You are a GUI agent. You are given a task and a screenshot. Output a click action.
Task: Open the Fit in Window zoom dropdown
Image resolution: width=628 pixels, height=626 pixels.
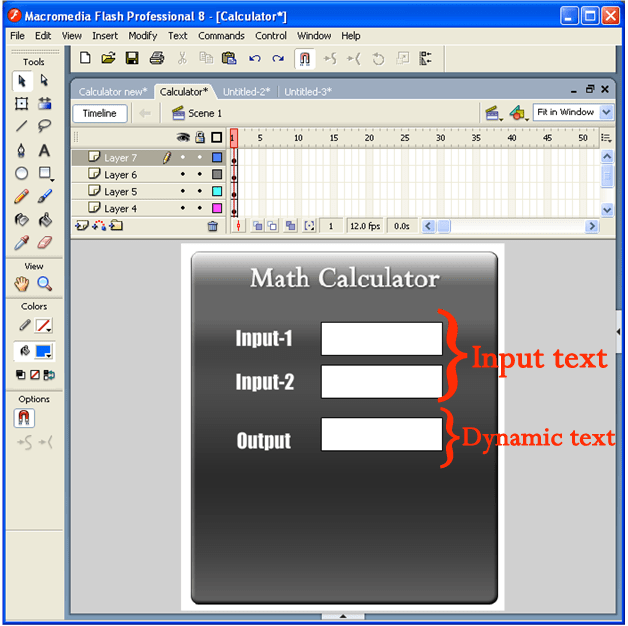[573, 113]
